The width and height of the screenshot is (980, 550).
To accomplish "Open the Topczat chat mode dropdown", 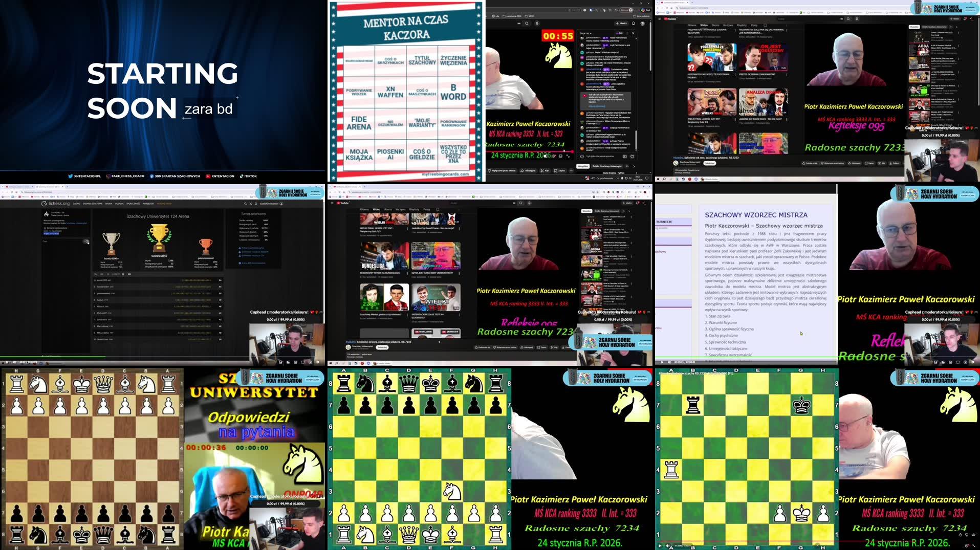I will 586,33.
